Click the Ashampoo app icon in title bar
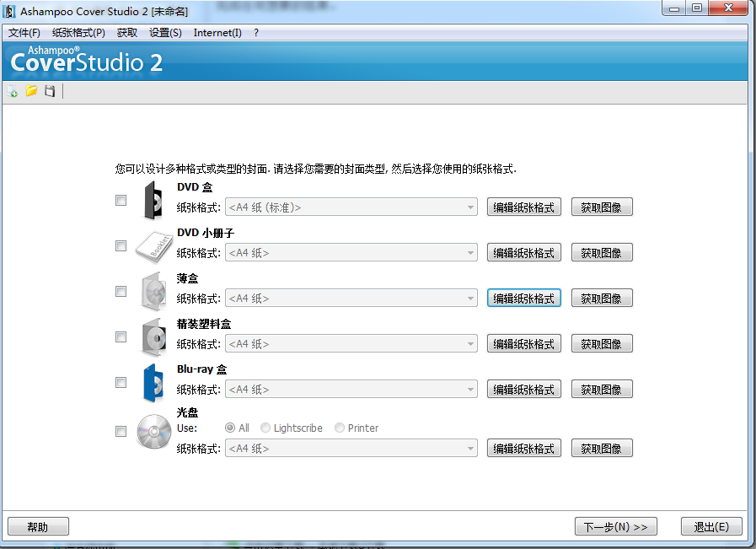Image resolution: width=756 pixels, height=549 pixels. [x=9, y=11]
